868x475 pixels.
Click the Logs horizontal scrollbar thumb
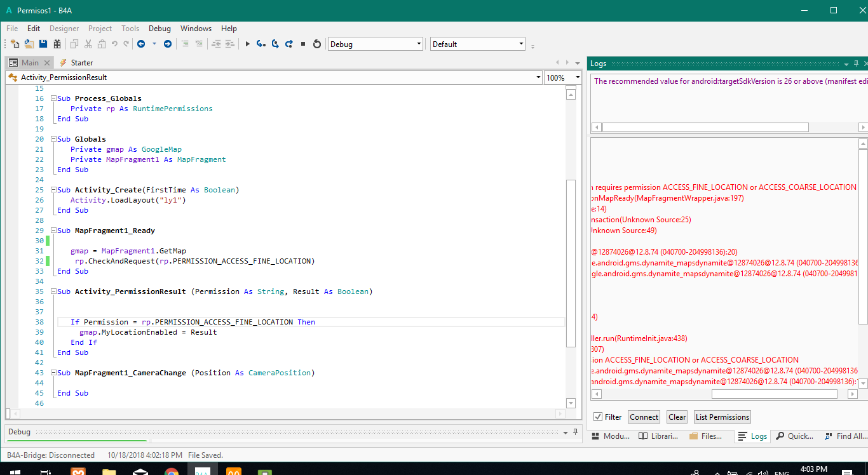point(774,394)
